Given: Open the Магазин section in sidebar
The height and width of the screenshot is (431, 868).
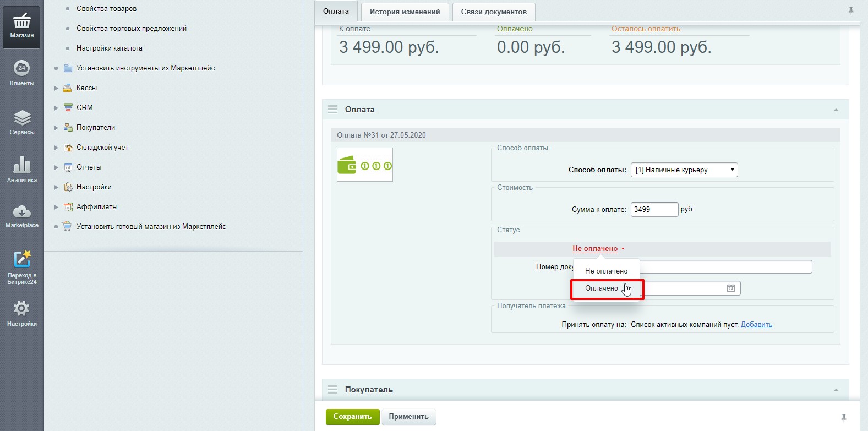Looking at the screenshot, I should coord(21,26).
